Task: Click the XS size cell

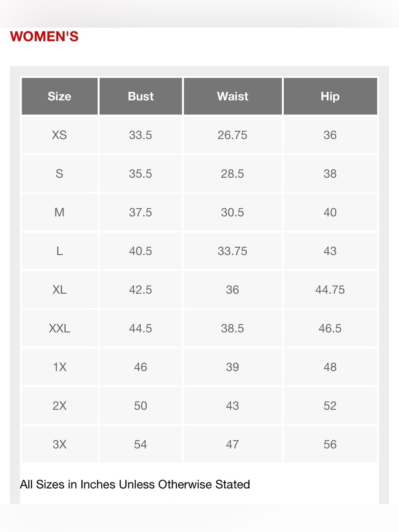Action: [59, 135]
